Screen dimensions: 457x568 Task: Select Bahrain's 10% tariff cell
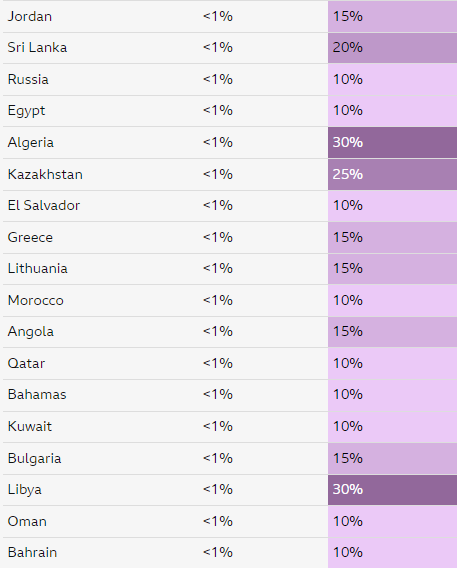tap(393, 553)
